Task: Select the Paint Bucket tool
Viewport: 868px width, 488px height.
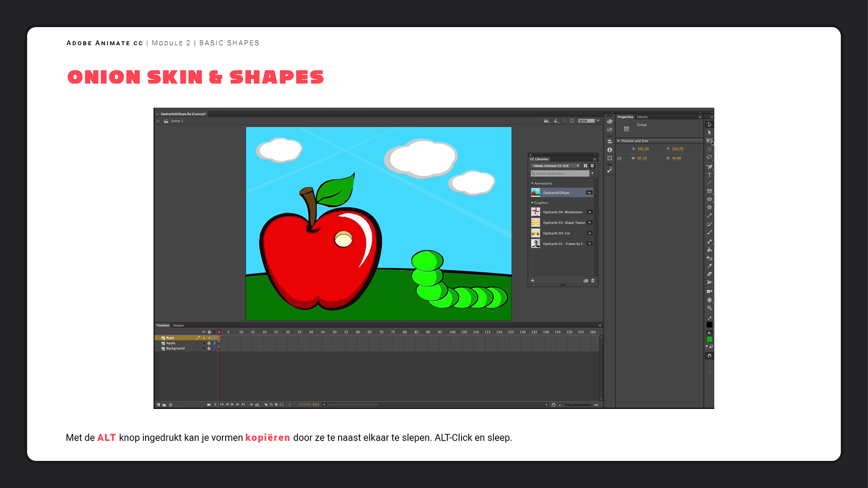Action: (709, 249)
